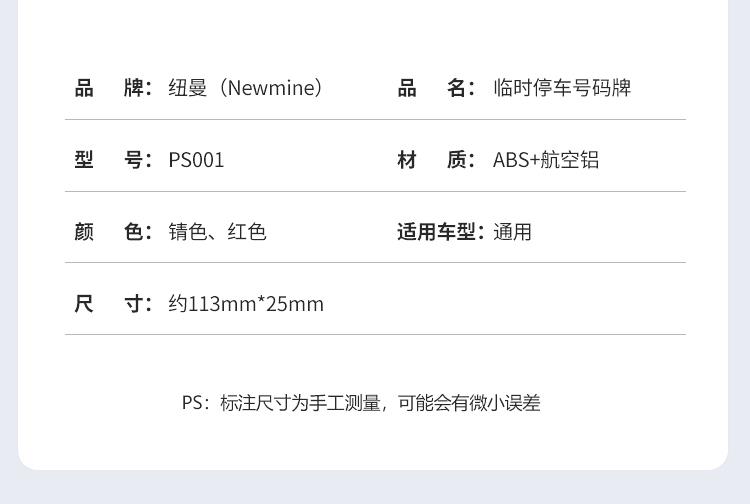Click the material label 材质
750x504 pixels.
pyautogui.click(x=436, y=160)
